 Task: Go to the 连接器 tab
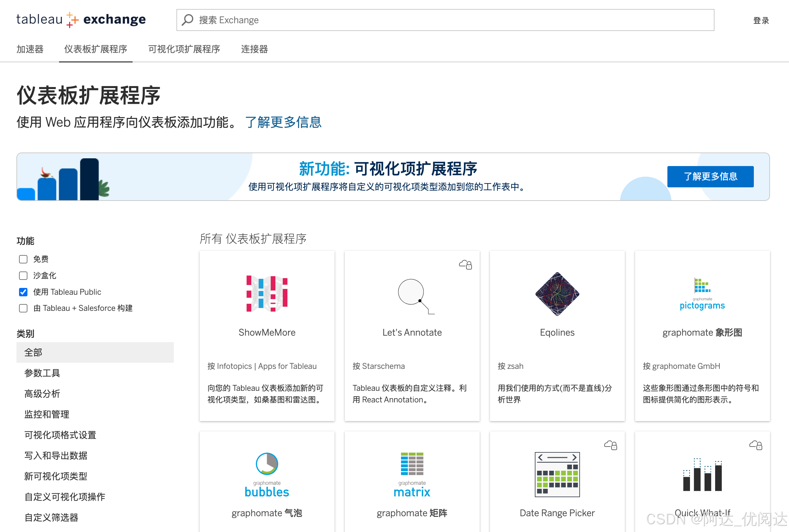tap(254, 49)
